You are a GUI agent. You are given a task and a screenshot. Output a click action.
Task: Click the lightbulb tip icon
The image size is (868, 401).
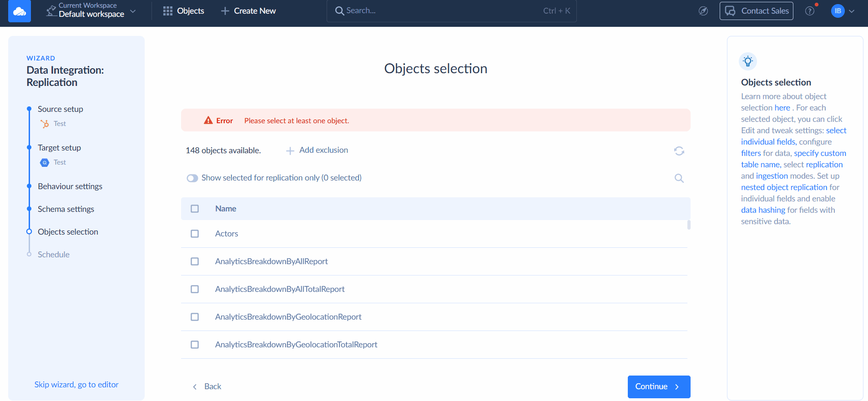click(748, 61)
